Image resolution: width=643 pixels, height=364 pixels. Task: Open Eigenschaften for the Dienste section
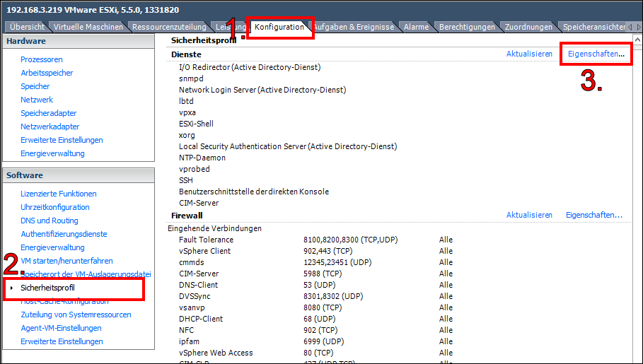596,54
